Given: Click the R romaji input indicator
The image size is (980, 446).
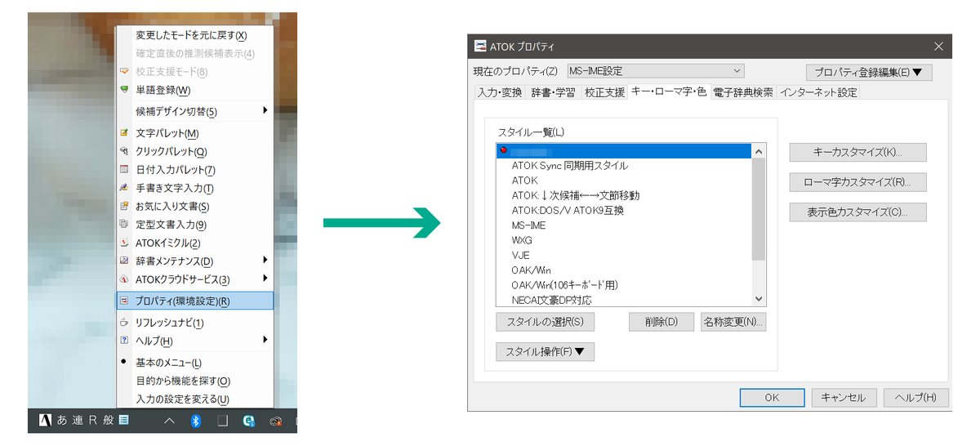Looking at the screenshot, I should point(93,421).
